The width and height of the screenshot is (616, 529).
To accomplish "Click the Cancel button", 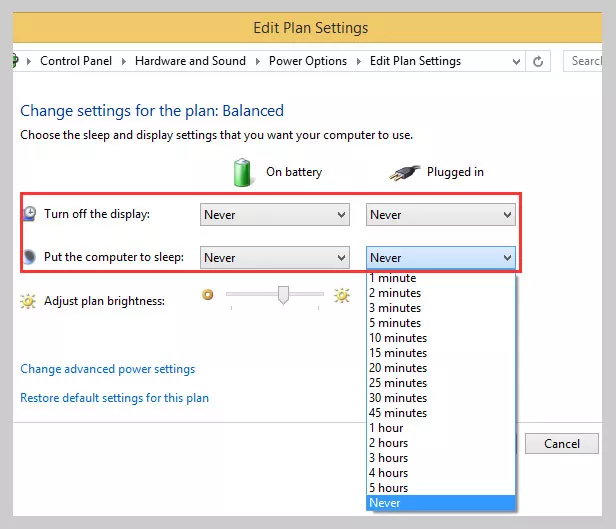I will click(562, 444).
